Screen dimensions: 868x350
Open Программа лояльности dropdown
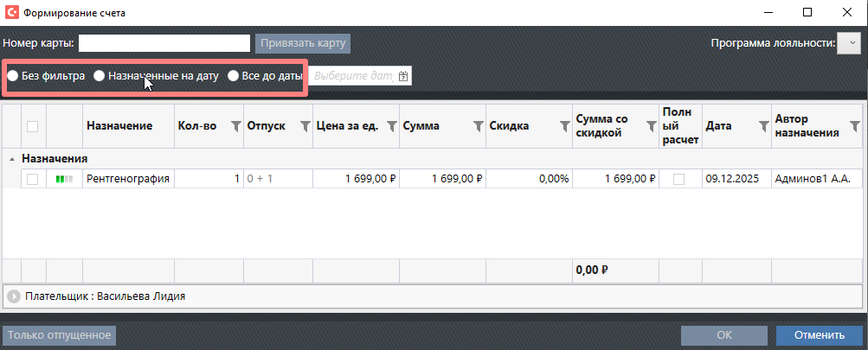point(848,43)
